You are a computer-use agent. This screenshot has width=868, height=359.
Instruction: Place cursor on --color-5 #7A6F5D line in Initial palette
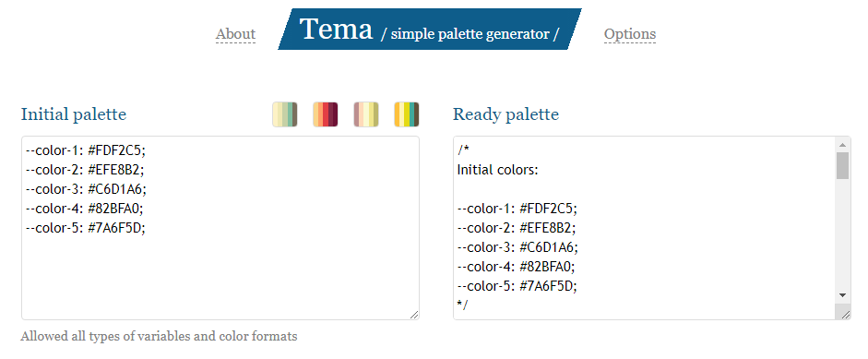pos(86,228)
